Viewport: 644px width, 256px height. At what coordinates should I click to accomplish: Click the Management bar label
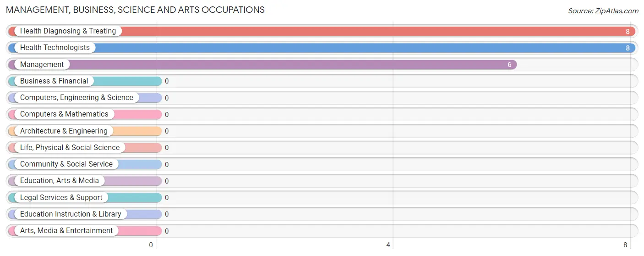click(42, 65)
